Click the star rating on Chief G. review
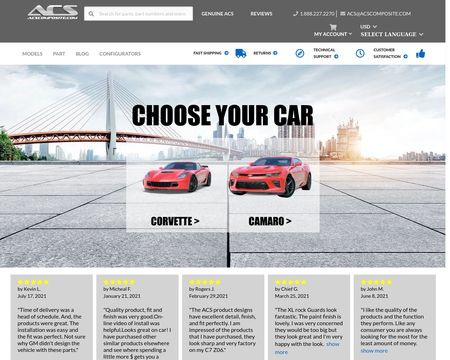The image size is (450, 360). pyautogui.click(x=291, y=282)
